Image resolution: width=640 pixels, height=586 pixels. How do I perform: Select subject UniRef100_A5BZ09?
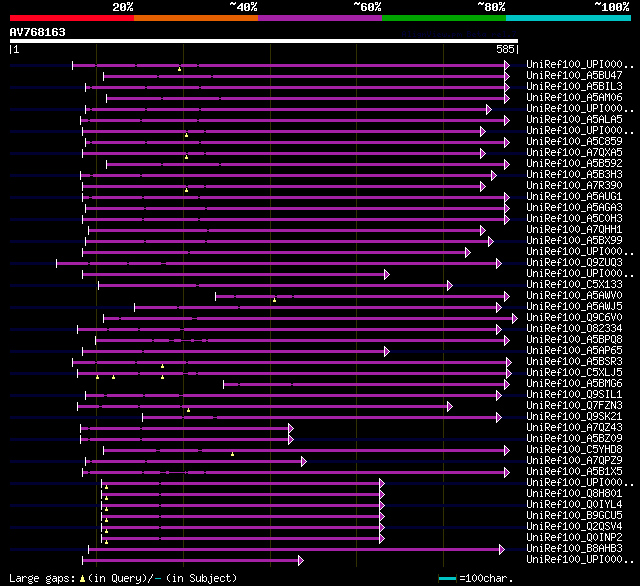click(x=574, y=439)
